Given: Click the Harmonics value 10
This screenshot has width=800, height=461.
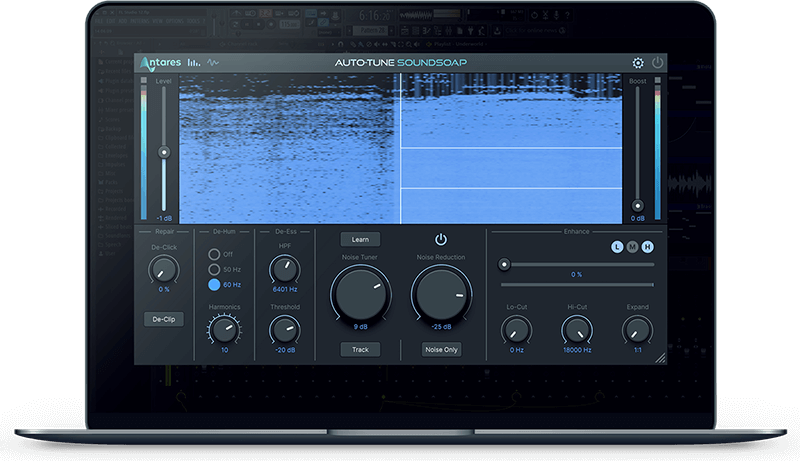Looking at the screenshot, I should [224, 350].
